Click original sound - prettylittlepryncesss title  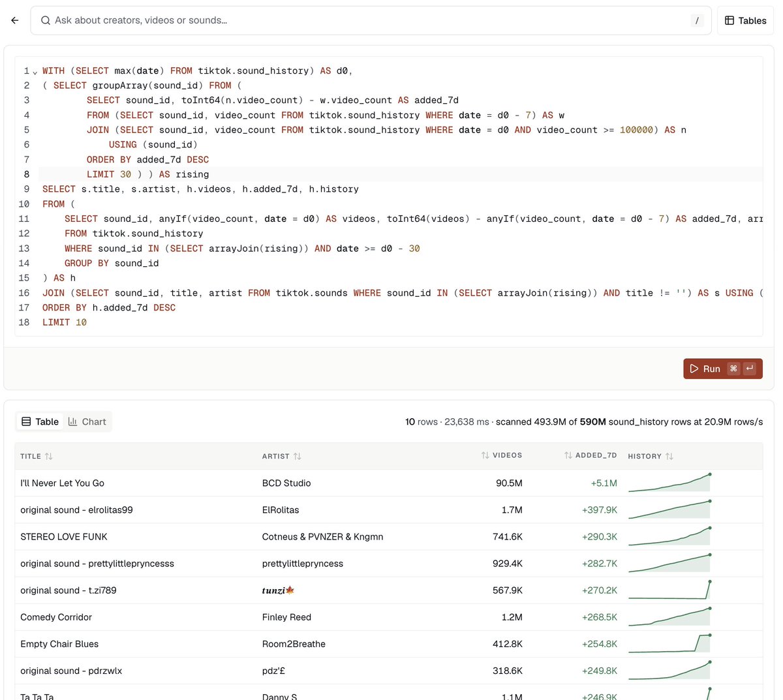pos(97,563)
